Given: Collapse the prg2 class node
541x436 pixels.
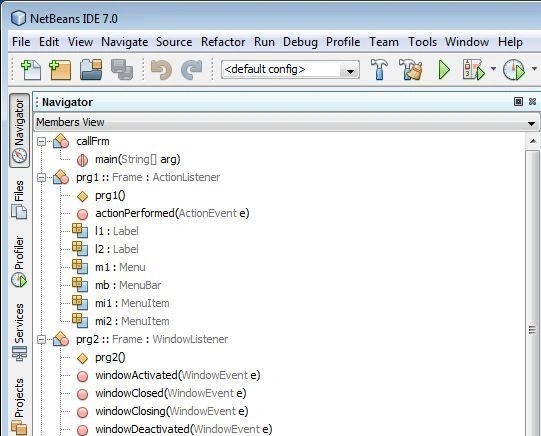Looking at the screenshot, I should (41, 340).
